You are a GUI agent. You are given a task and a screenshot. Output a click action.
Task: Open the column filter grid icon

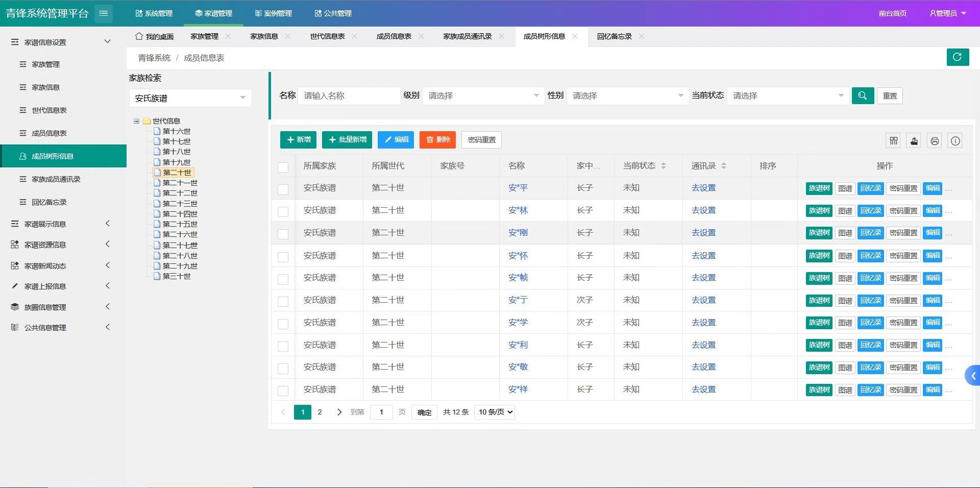pos(893,141)
